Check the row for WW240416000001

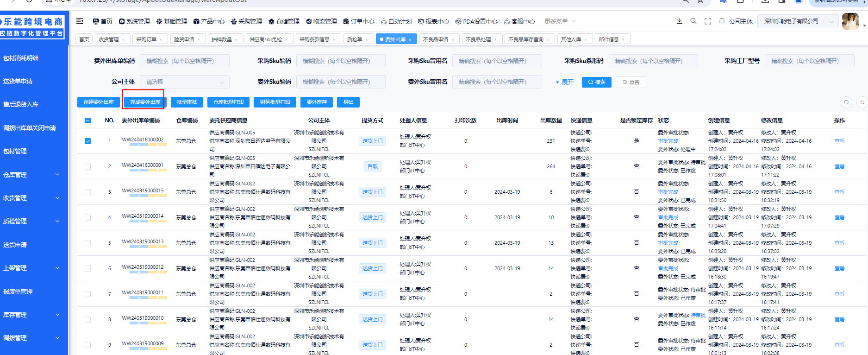pos(88,166)
